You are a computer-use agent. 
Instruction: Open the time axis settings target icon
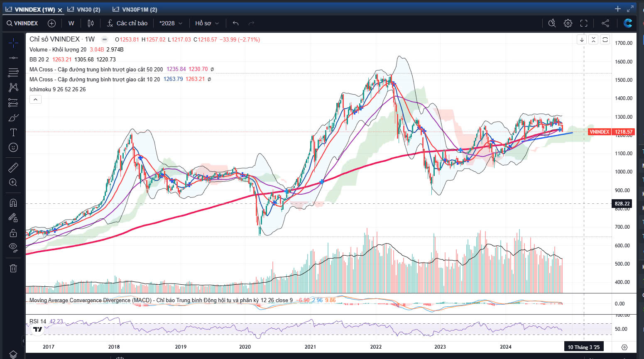click(x=624, y=347)
